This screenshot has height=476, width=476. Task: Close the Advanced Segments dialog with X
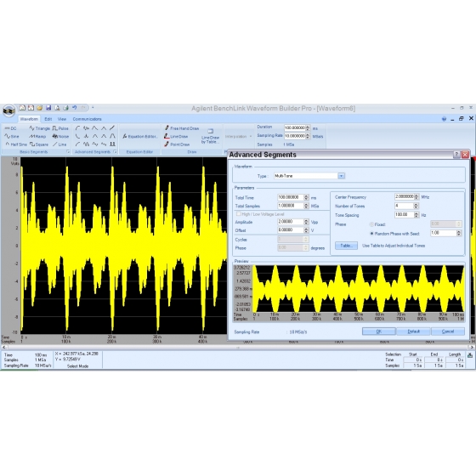[x=465, y=155]
